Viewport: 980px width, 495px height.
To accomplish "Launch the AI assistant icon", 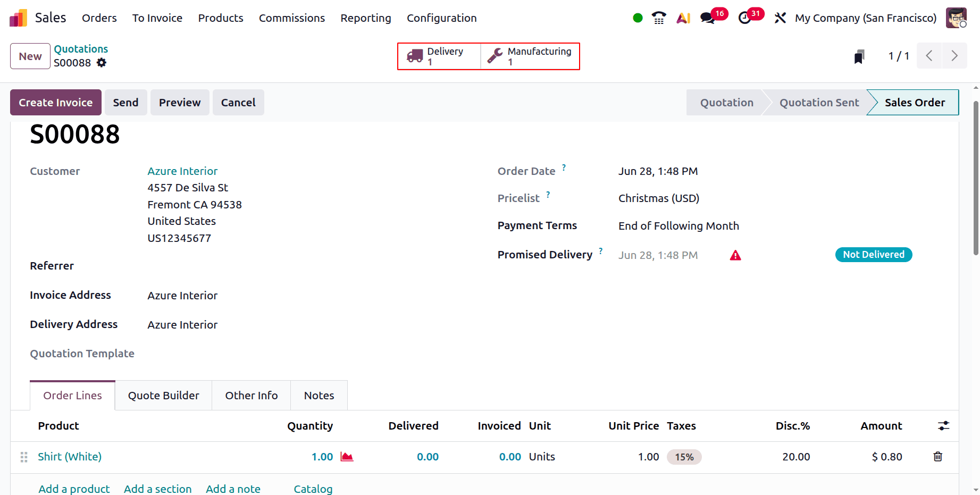I will [x=683, y=18].
